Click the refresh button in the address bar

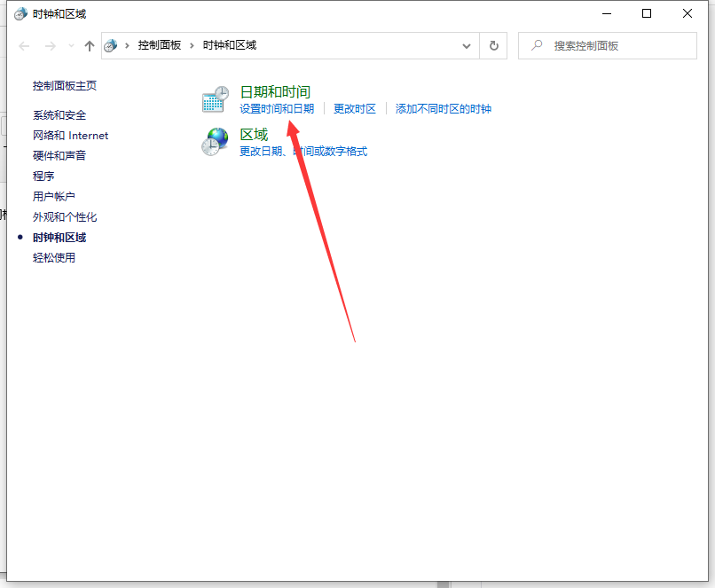tap(494, 45)
